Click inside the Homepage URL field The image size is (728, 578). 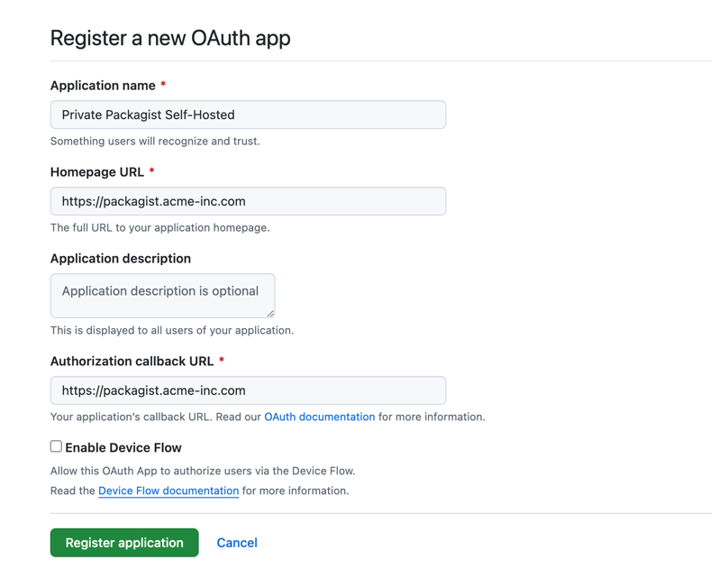(248, 201)
